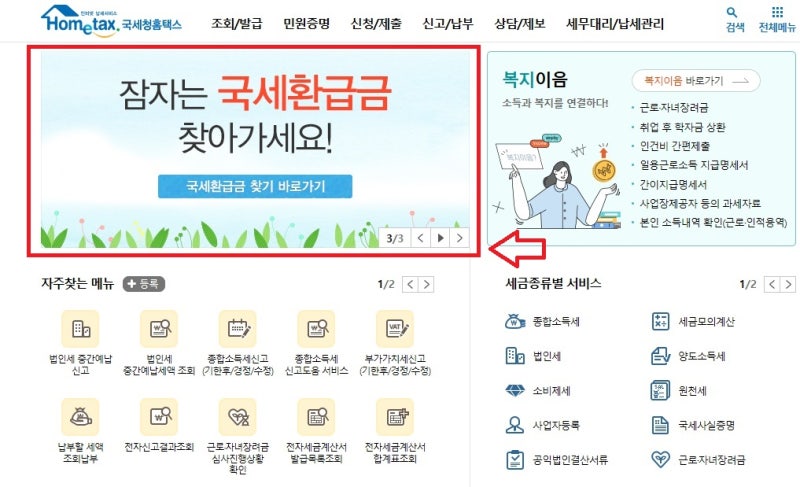Open the 검색 search icon

point(732,12)
